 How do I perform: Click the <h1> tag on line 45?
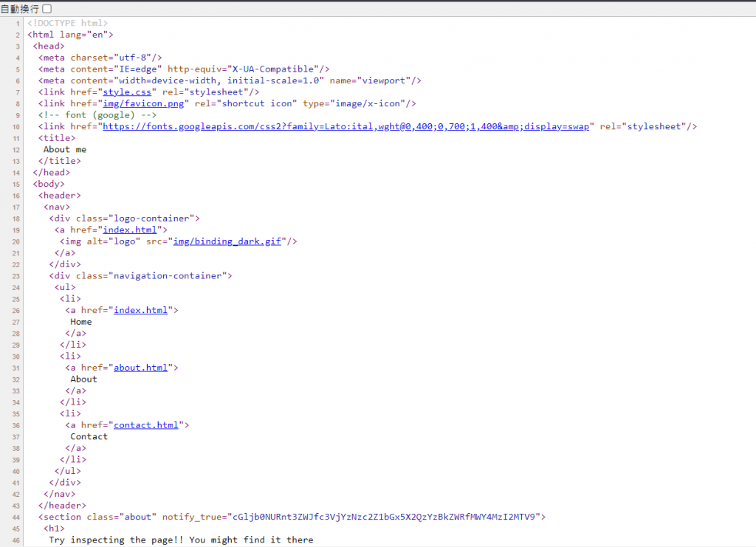pyautogui.click(x=54, y=529)
